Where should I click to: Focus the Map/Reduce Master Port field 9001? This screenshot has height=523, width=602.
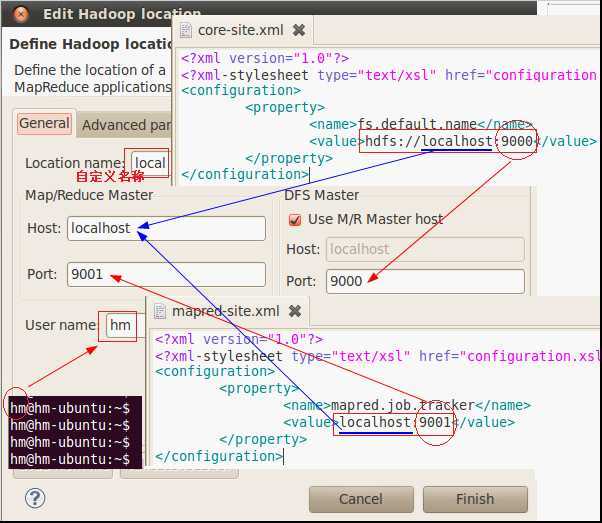click(166, 275)
